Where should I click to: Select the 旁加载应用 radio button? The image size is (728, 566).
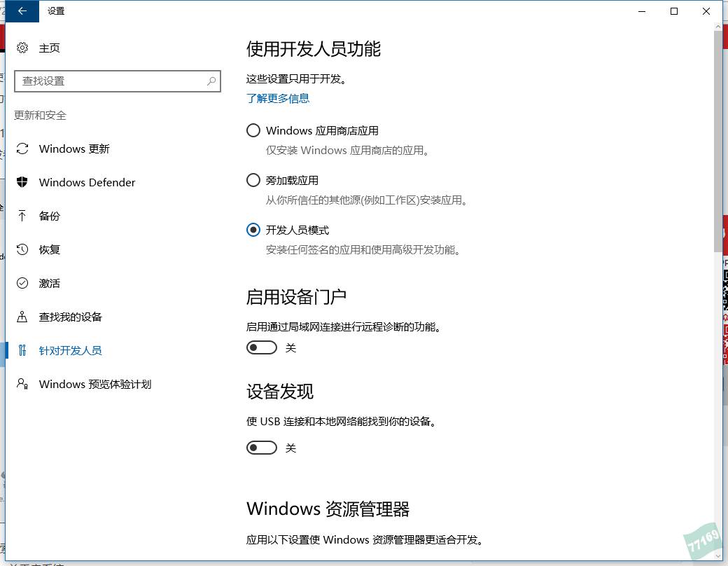(x=253, y=180)
